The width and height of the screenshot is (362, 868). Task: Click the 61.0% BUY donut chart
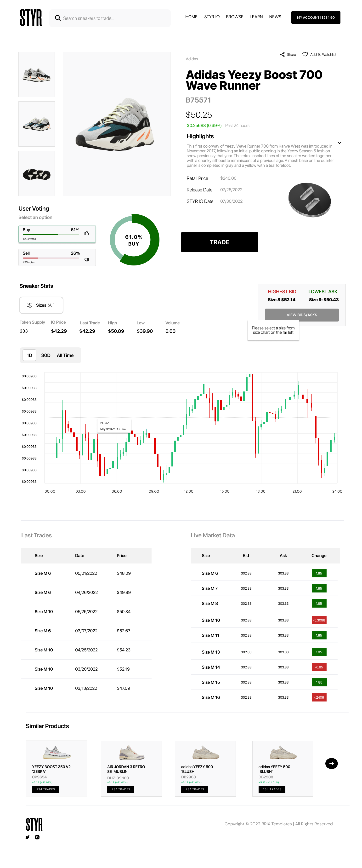tap(134, 240)
